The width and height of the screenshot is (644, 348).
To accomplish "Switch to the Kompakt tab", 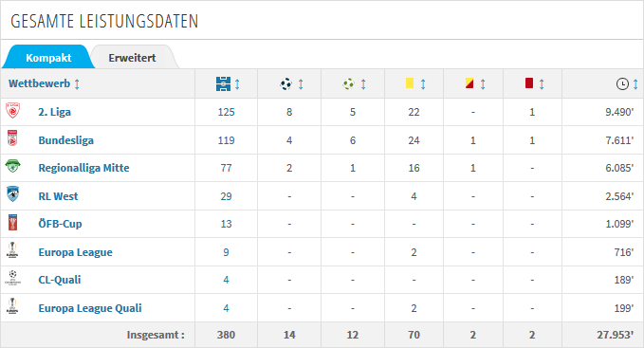I will point(48,58).
